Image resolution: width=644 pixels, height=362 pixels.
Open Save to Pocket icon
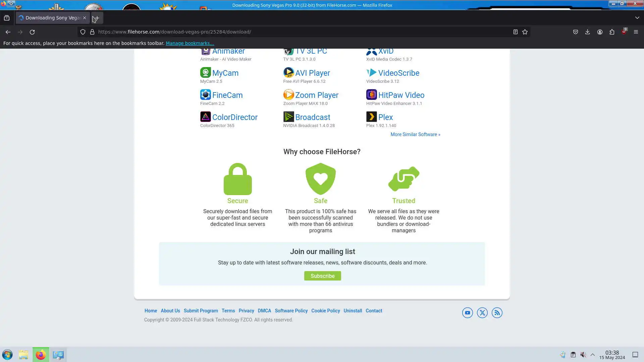575,32
